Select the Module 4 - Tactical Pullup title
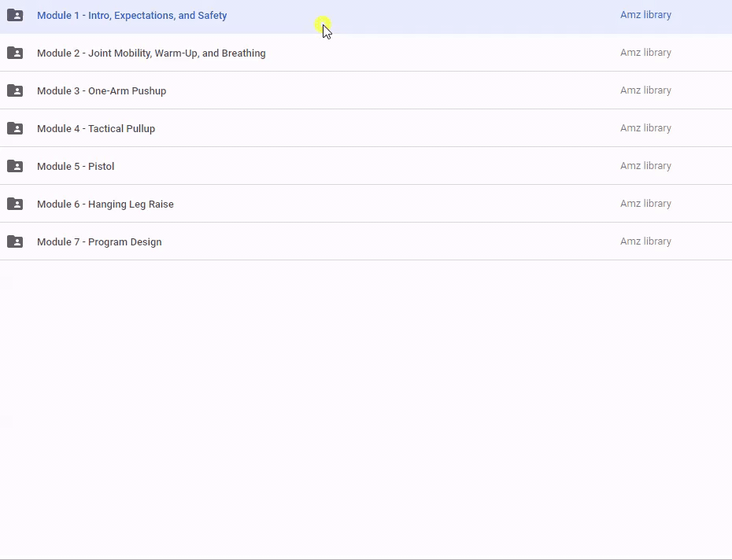This screenshot has width=732, height=560. point(96,128)
